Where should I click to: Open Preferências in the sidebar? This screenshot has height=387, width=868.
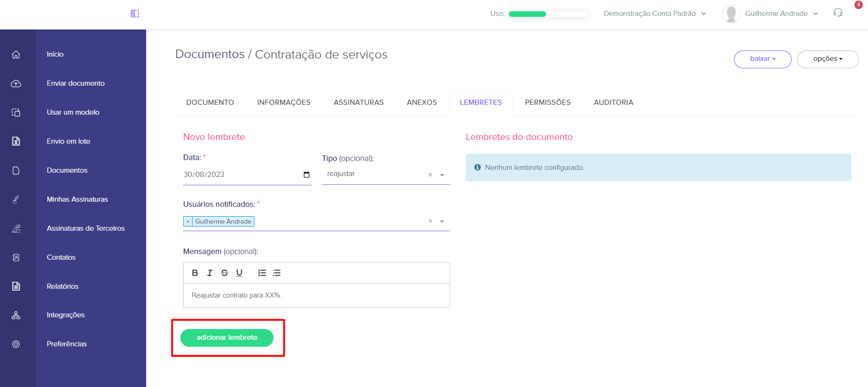pos(67,344)
